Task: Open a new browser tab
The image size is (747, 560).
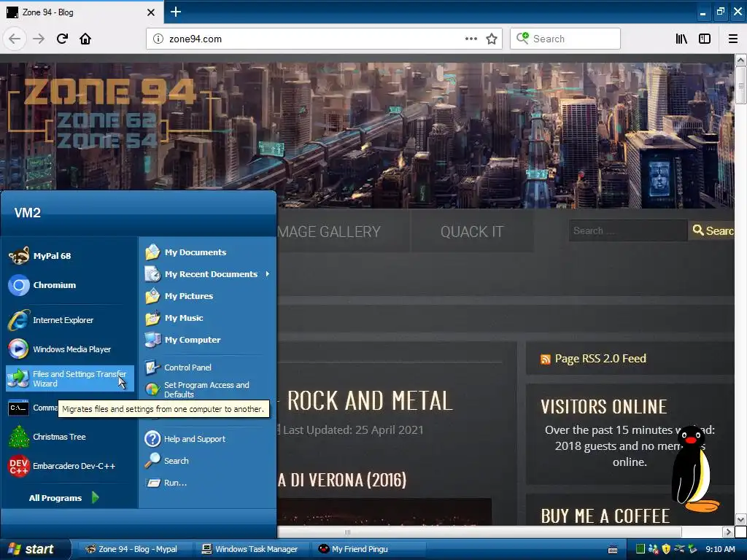Action: point(176,12)
